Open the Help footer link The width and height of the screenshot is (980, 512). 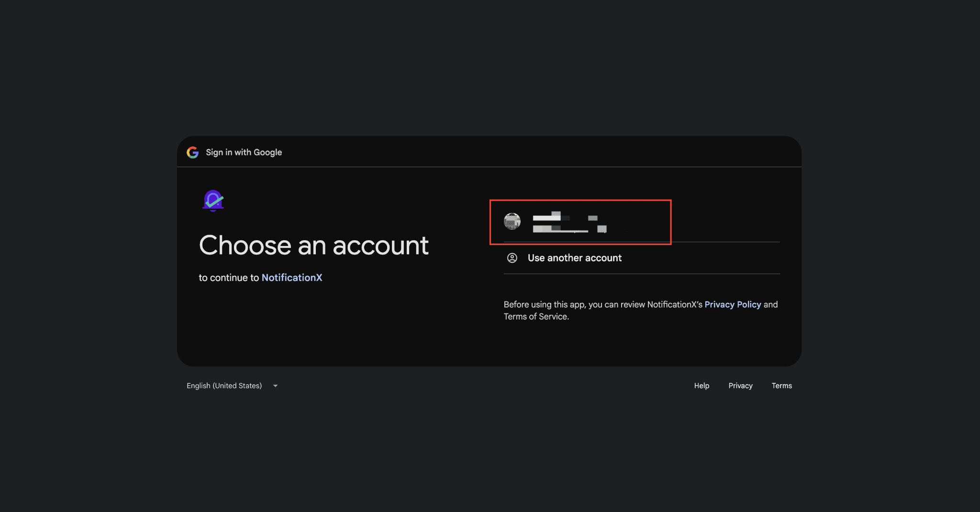coord(702,386)
